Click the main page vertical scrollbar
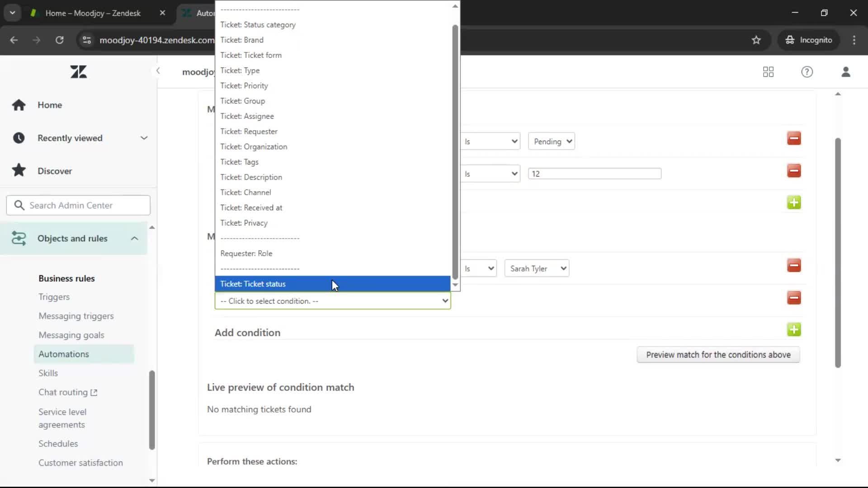The height and width of the screenshot is (488, 868). (x=838, y=253)
